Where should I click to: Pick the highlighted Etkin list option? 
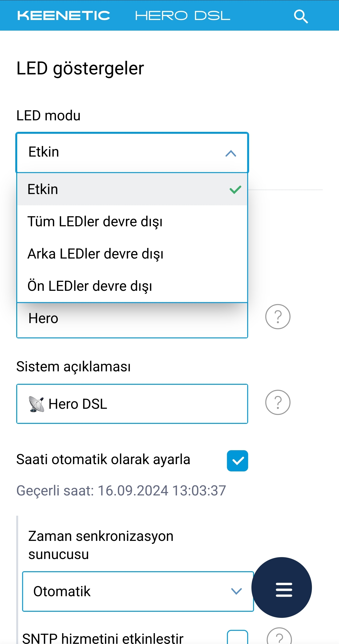(x=132, y=189)
